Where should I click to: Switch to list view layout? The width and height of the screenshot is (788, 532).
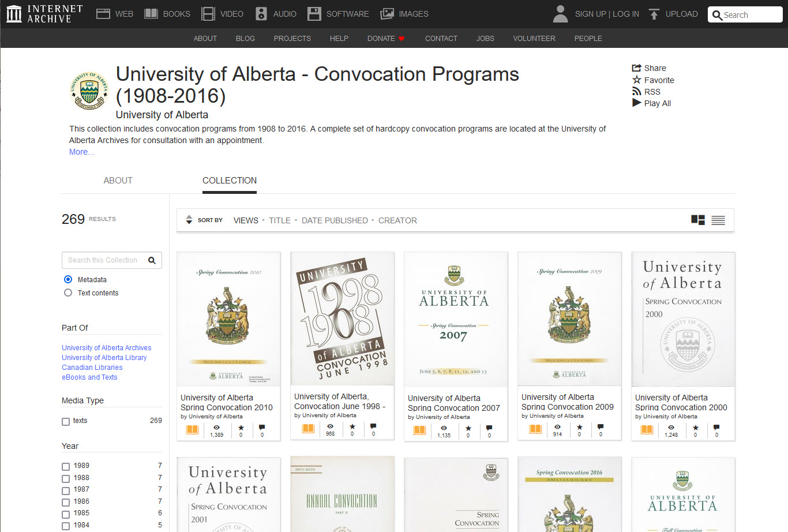coord(718,220)
